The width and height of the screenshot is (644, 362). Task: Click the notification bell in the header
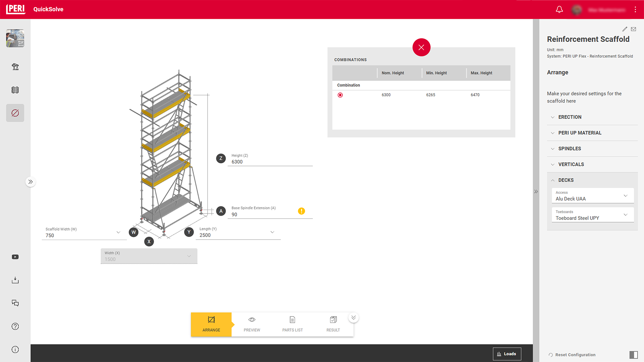click(559, 9)
